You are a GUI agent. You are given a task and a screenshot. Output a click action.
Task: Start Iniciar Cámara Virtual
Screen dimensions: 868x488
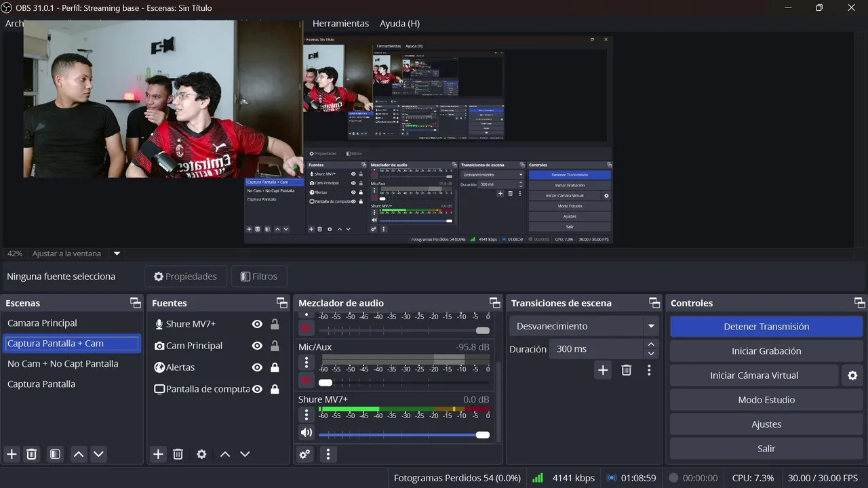[x=754, y=375]
